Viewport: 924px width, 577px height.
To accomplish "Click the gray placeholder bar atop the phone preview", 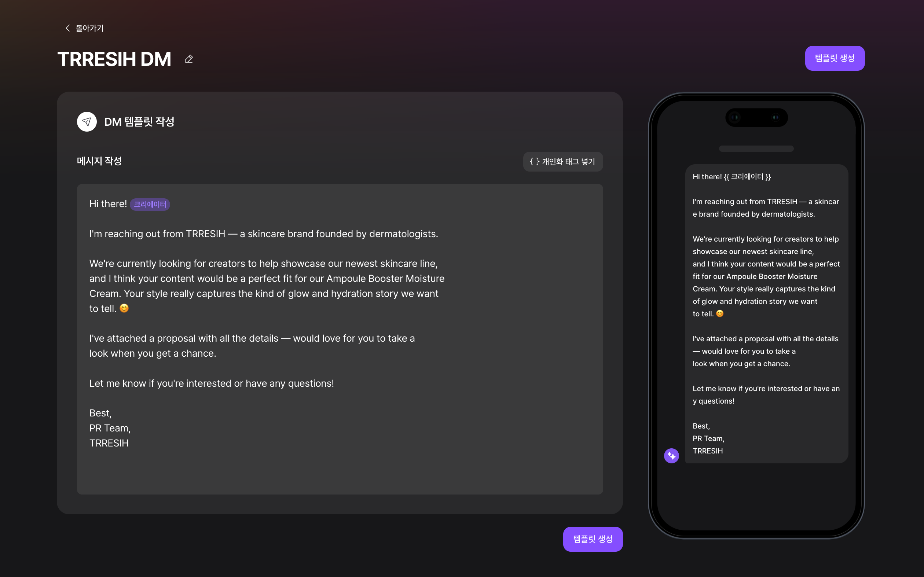I will pos(756,148).
